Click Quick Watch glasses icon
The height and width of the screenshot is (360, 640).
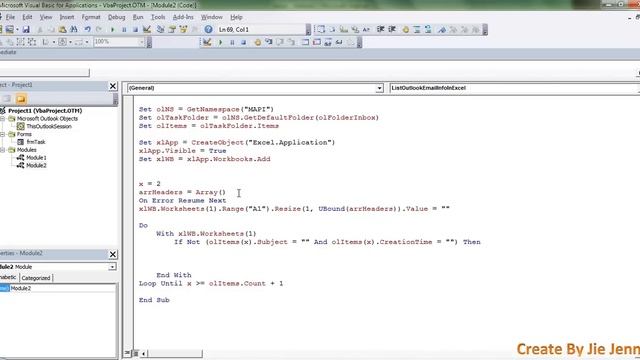[339, 42]
